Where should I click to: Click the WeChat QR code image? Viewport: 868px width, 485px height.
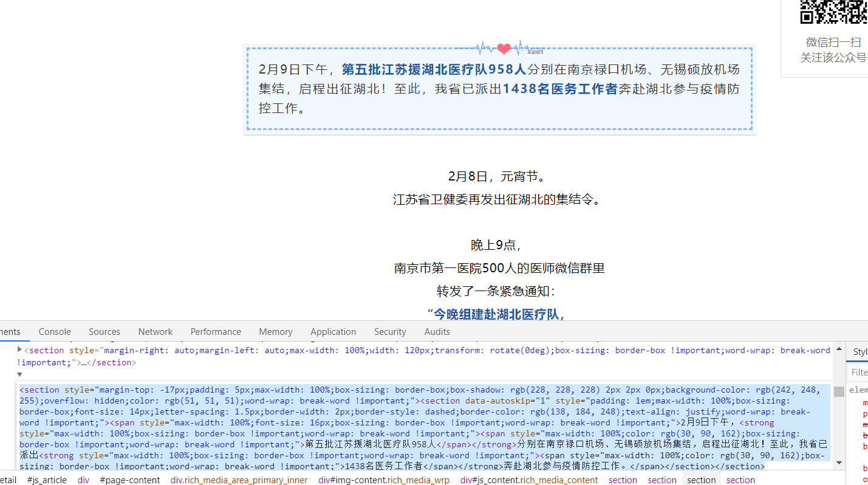point(833,12)
